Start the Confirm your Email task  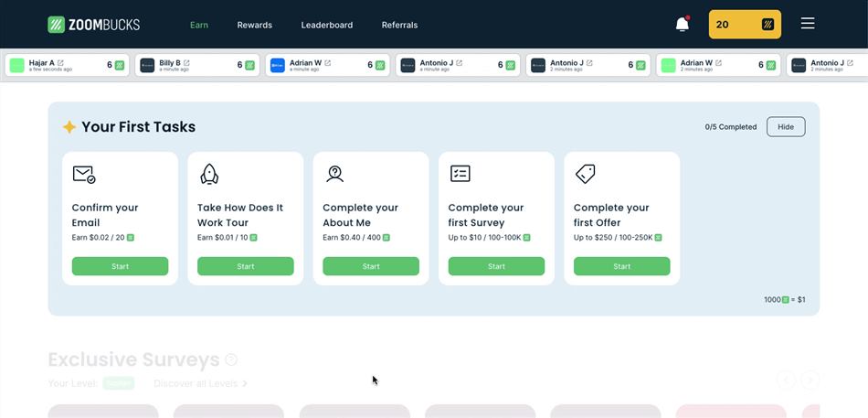(120, 266)
